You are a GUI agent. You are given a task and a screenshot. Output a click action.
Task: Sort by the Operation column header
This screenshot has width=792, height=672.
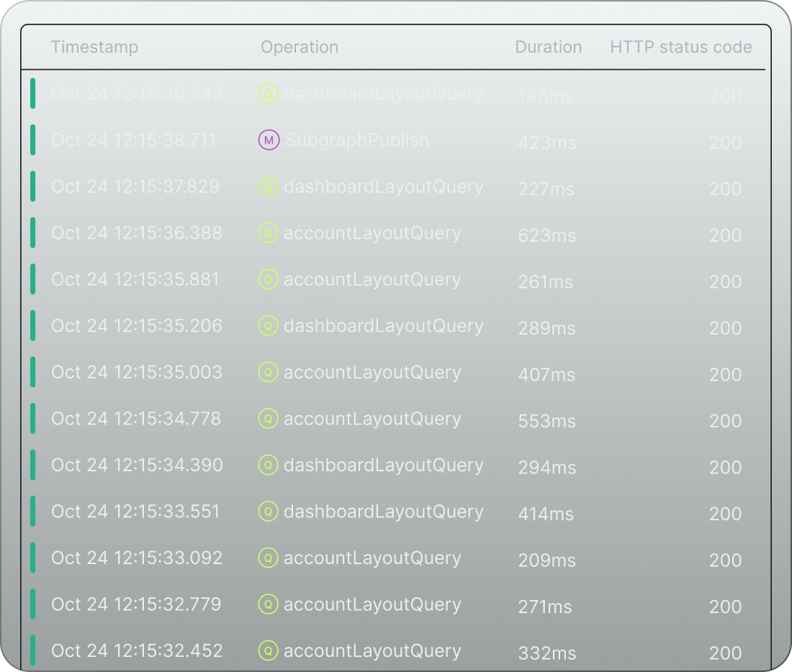pos(299,47)
